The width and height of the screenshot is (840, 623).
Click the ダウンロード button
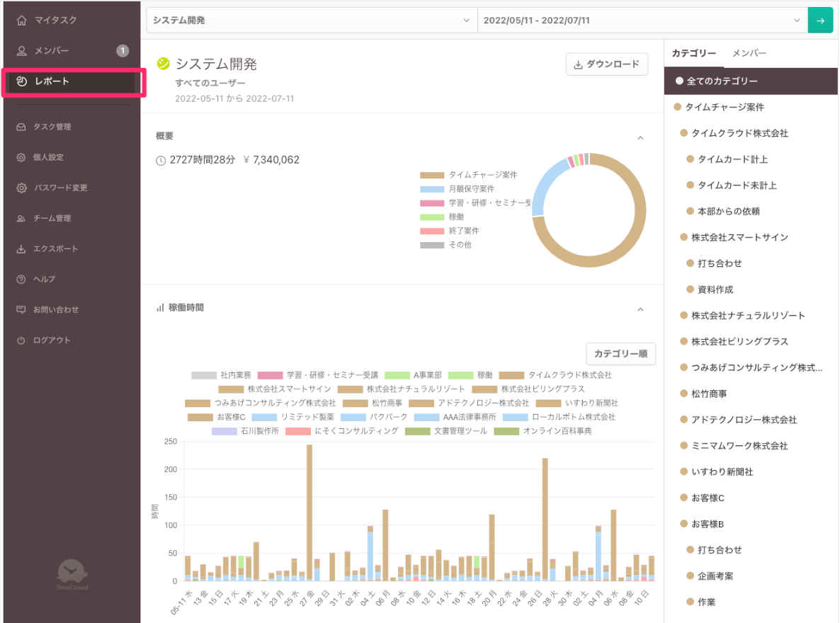(606, 64)
